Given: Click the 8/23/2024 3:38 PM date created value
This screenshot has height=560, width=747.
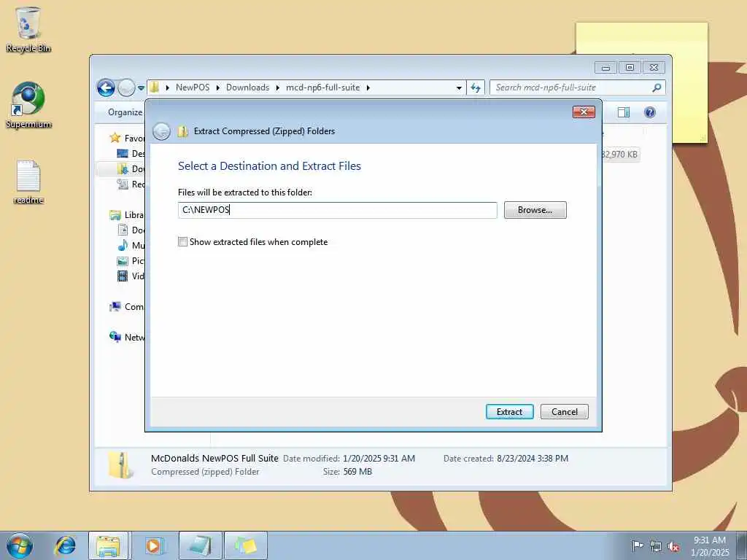Looking at the screenshot, I should click(533, 459).
